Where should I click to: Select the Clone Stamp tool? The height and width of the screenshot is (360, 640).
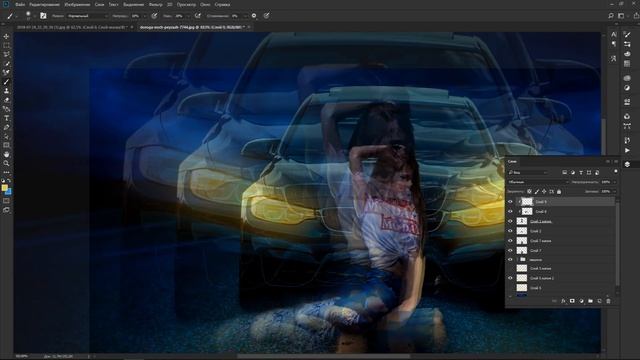pos(6,91)
